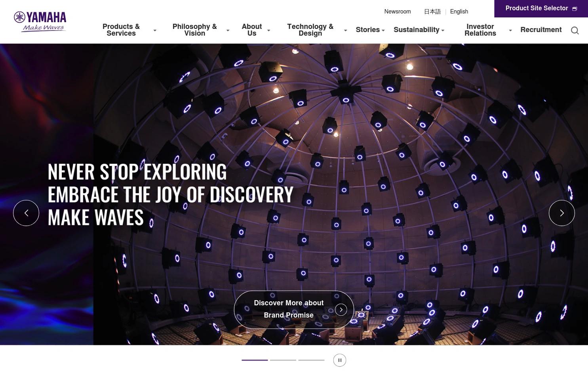Expand the Philosophy & Vision dropdown arrow

[228, 30]
